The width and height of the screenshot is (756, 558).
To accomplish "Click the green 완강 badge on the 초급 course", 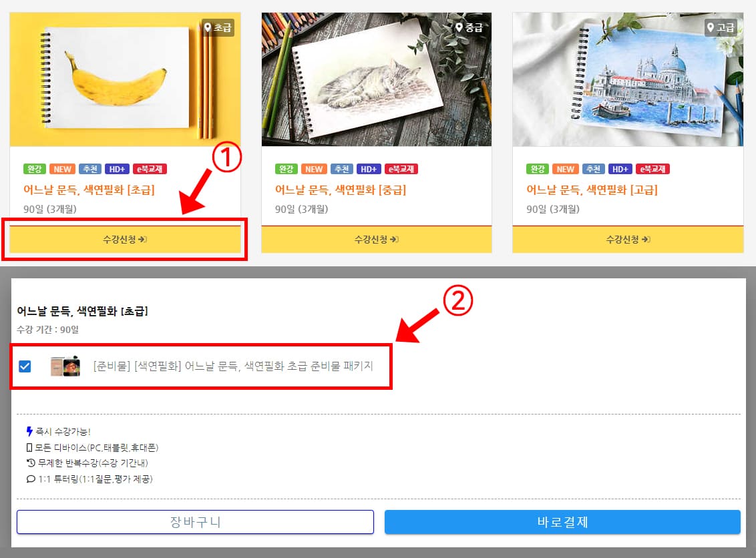I will 34,169.
